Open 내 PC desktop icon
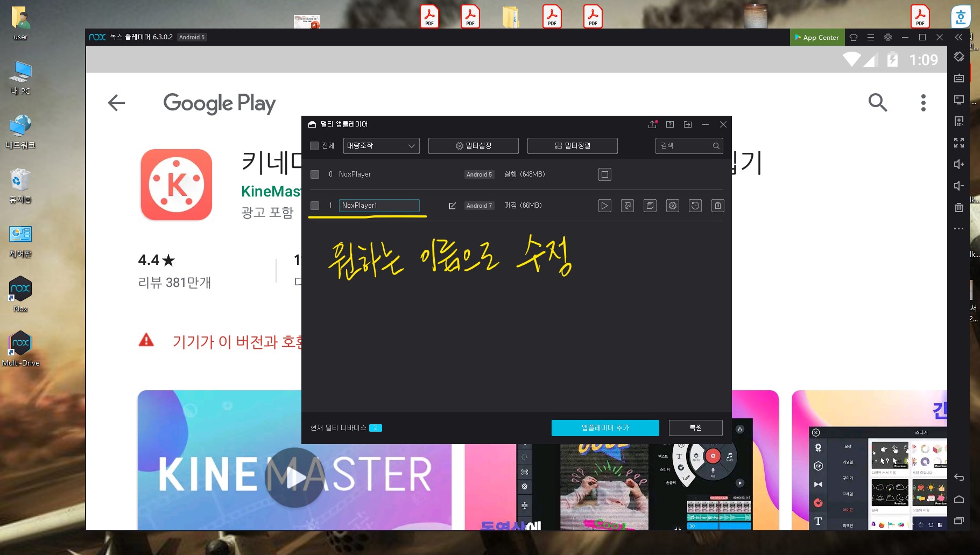 20,78
